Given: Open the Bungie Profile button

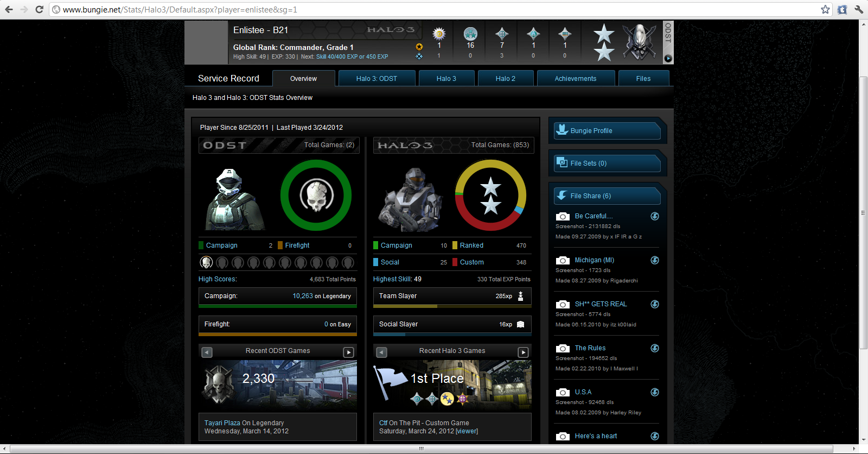Looking at the screenshot, I should point(607,131).
